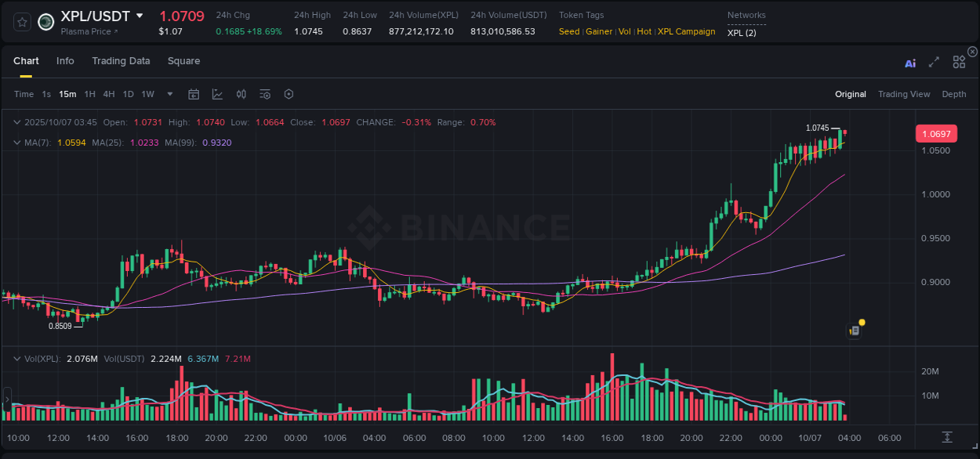
Task: Switch chart timeframe to 1D
Action: click(128, 94)
